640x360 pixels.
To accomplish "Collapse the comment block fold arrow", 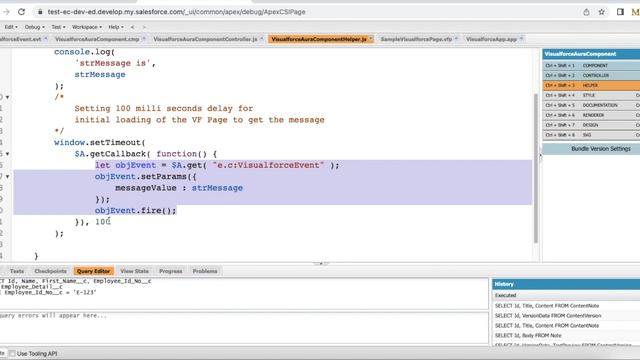I will 7,97.
